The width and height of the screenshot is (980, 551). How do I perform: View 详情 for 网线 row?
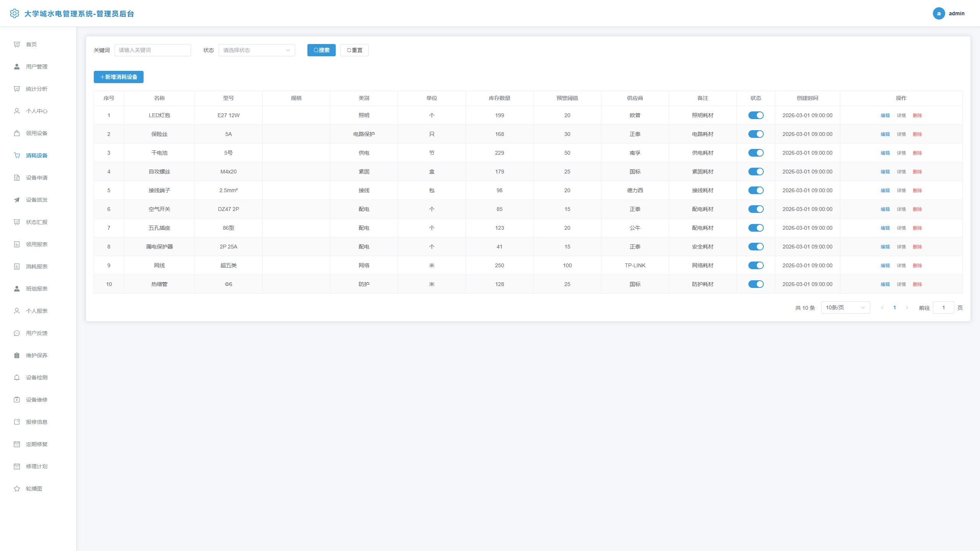(901, 265)
